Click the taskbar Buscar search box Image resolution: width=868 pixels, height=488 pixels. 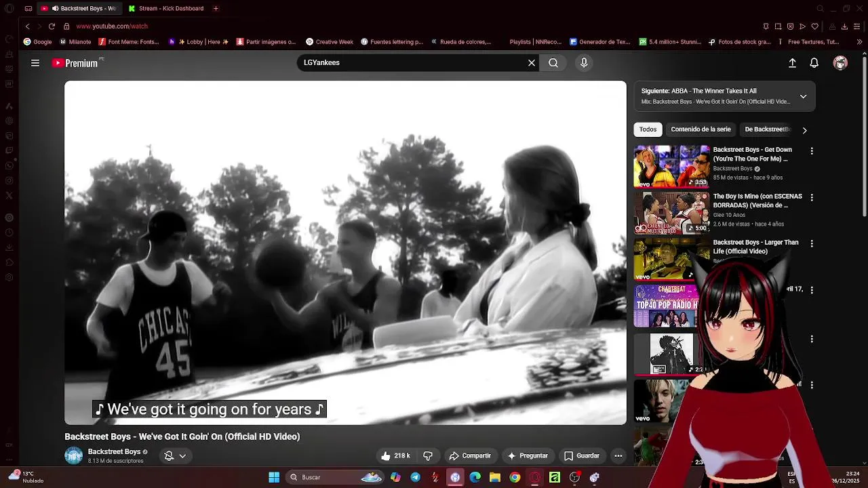click(336, 477)
